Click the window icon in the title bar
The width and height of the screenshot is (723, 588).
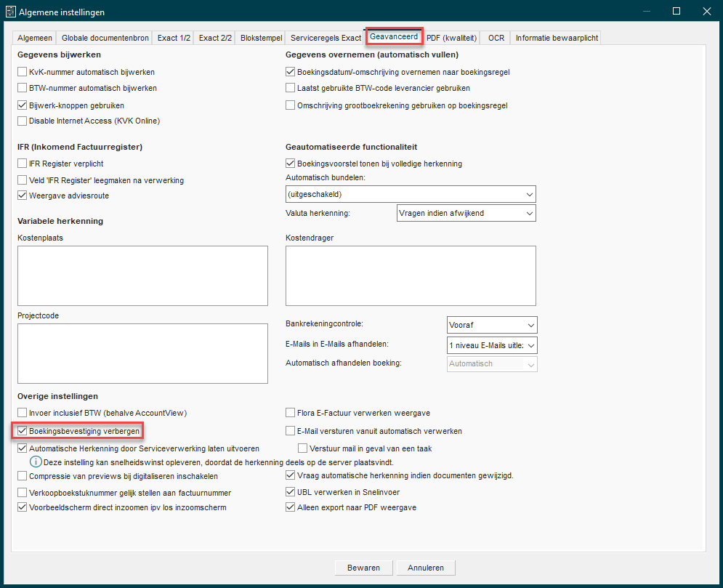pyautogui.click(x=11, y=12)
